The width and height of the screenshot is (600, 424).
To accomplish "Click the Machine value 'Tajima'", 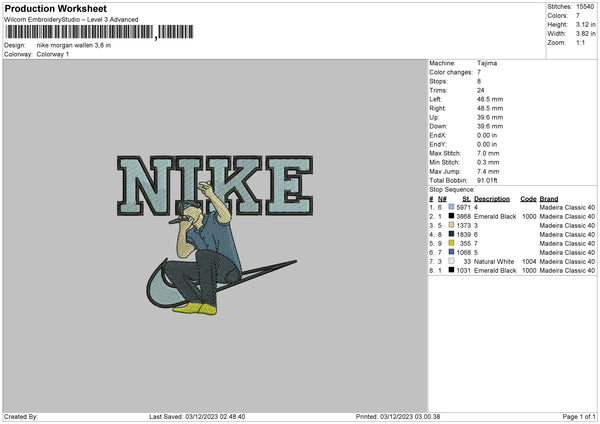I will [487, 63].
